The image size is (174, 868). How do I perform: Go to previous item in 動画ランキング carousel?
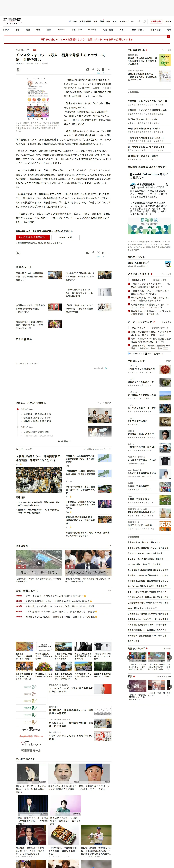pyautogui.click(x=129, y=657)
